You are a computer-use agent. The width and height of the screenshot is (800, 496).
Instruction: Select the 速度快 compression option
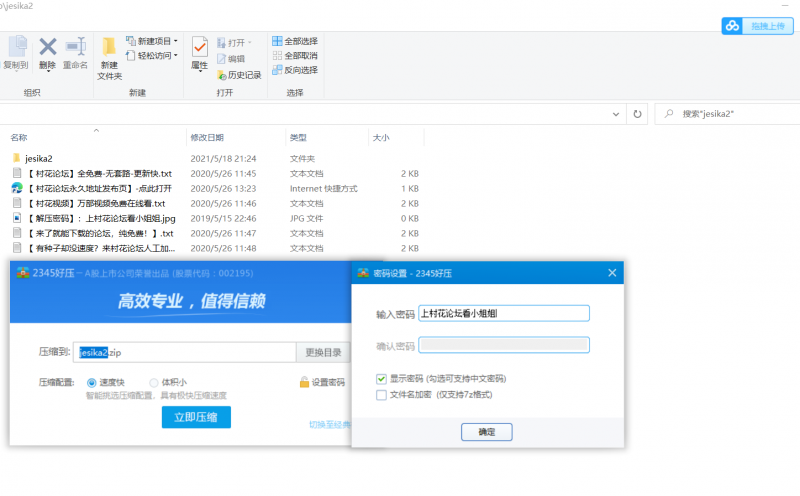click(x=92, y=382)
